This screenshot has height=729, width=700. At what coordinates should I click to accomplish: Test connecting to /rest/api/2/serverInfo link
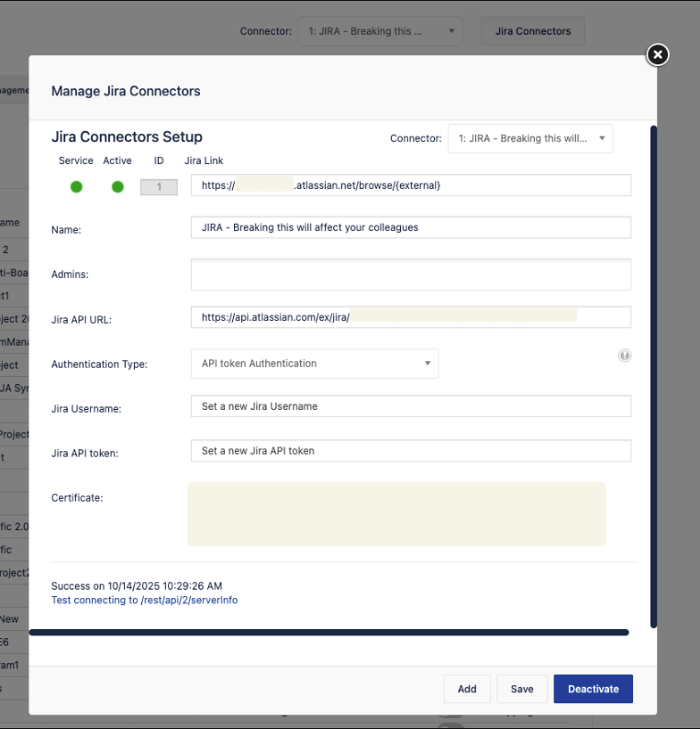144,600
